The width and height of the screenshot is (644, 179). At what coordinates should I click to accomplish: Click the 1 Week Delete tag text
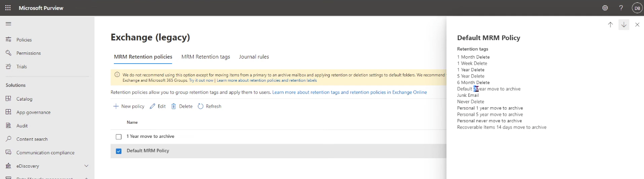coord(472,63)
